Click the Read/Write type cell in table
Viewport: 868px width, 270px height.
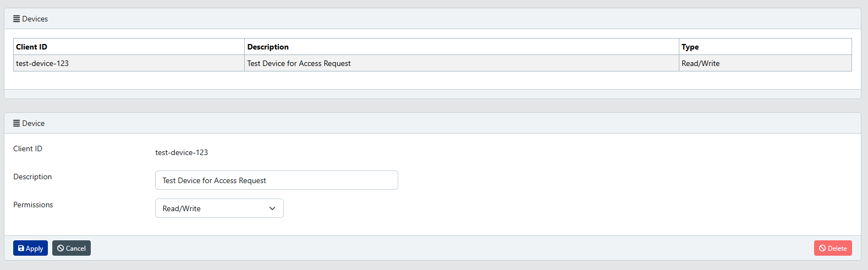[700, 63]
